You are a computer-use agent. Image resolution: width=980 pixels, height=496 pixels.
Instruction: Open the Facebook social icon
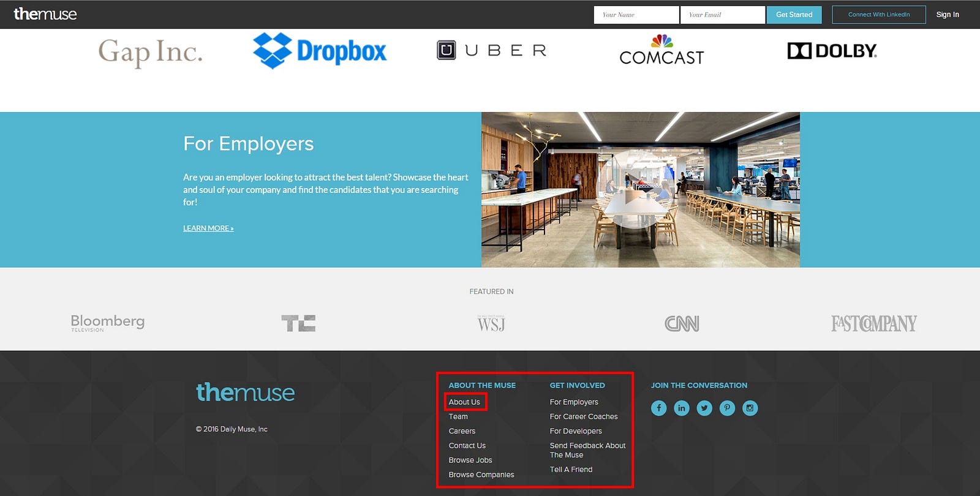(658, 408)
